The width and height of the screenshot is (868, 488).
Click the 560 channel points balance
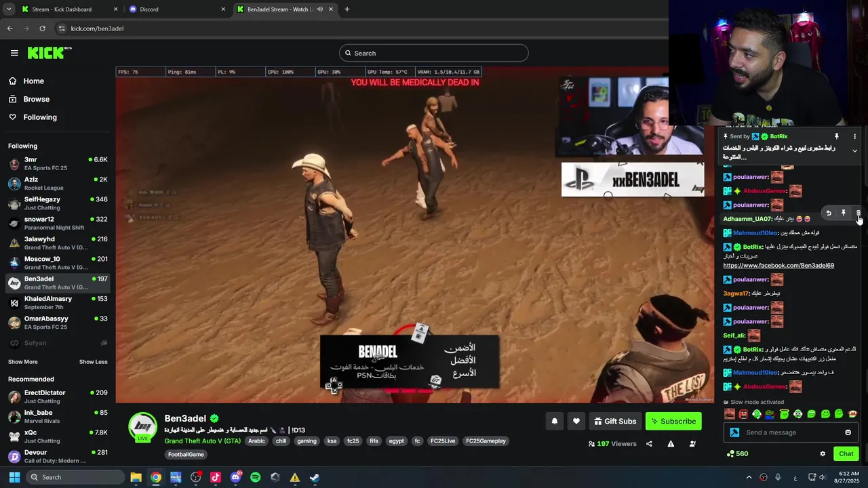click(737, 454)
